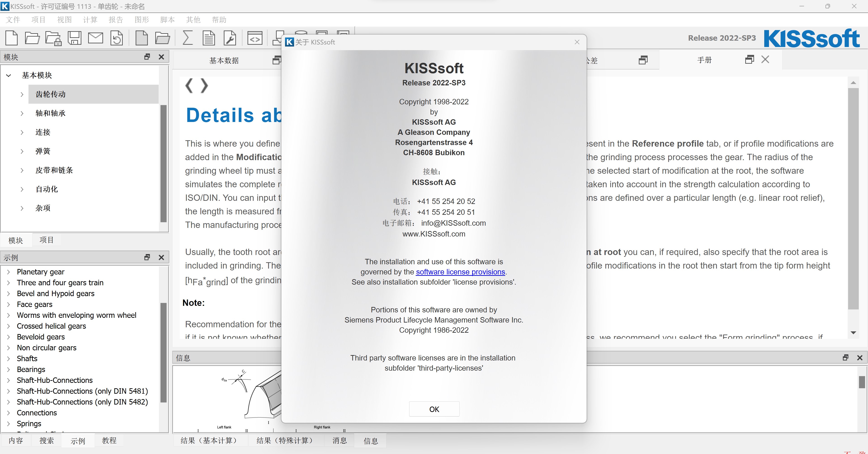Viewport: 868px width, 454px height.
Task: Expand the 杂项 module group
Action: 22,208
